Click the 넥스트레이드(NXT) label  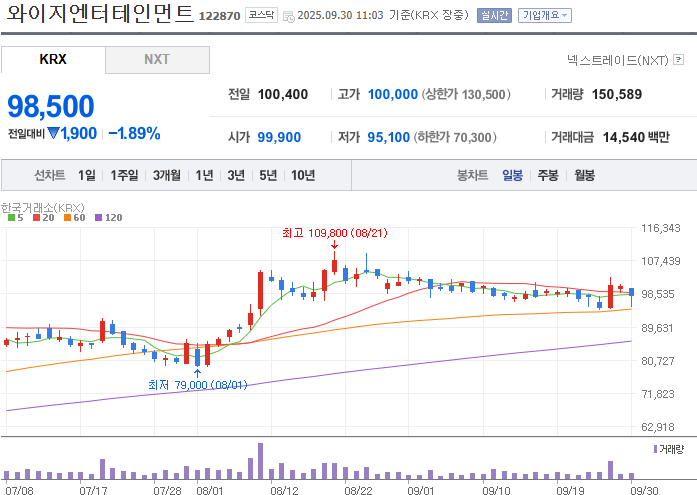click(x=618, y=60)
